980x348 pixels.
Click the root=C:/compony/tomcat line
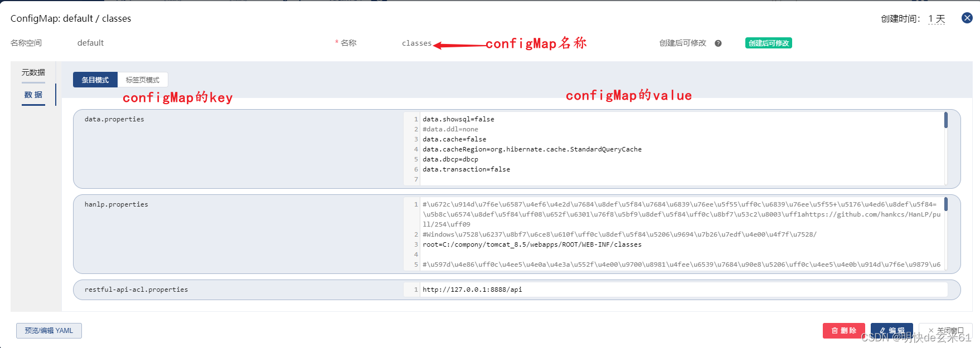pyautogui.click(x=532, y=244)
